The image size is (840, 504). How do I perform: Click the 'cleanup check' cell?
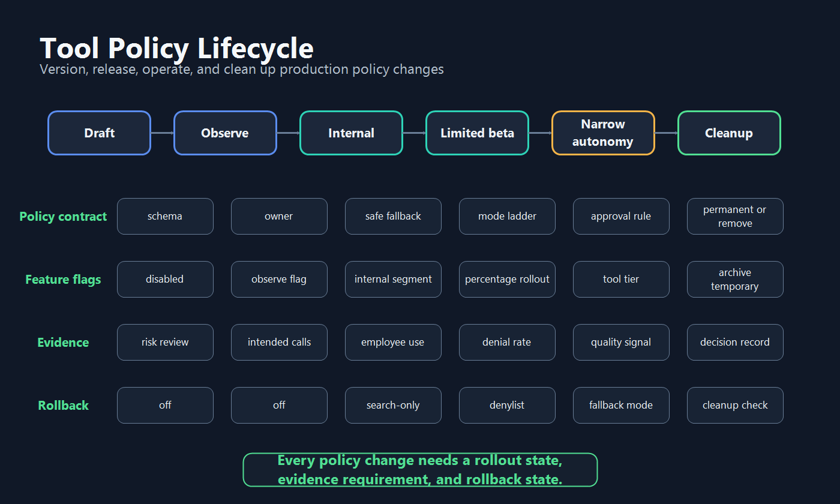[x=735, y=406]
